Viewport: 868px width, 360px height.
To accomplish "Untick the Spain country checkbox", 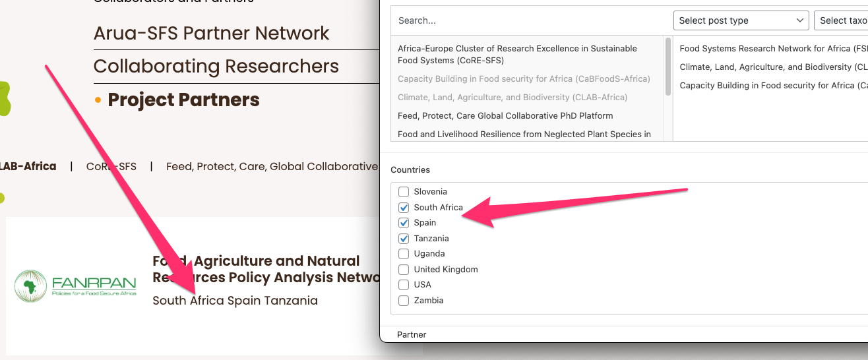I will coord(404,223).
